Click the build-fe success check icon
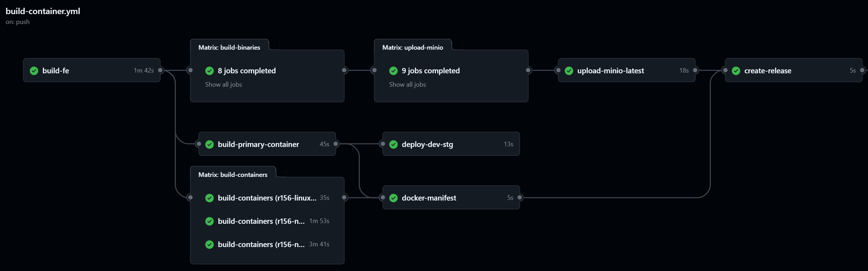 pyautogui.click(x=34, y=71)
